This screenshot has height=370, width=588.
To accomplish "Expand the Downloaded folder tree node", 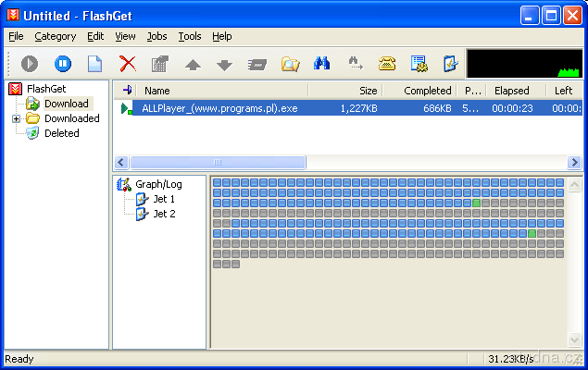I will (x=16, y=119).
